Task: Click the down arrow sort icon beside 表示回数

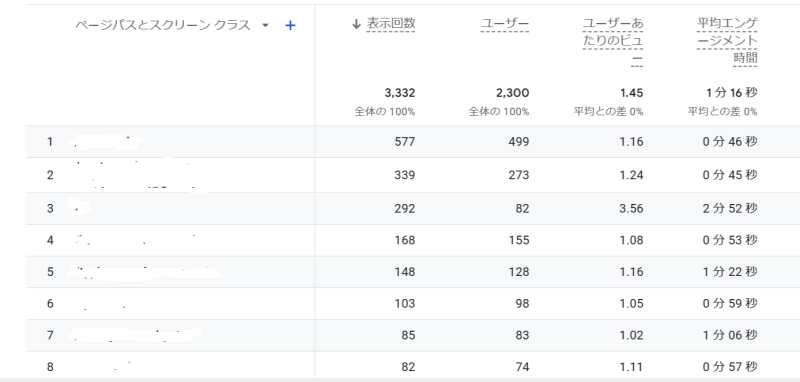Action: 357,23
